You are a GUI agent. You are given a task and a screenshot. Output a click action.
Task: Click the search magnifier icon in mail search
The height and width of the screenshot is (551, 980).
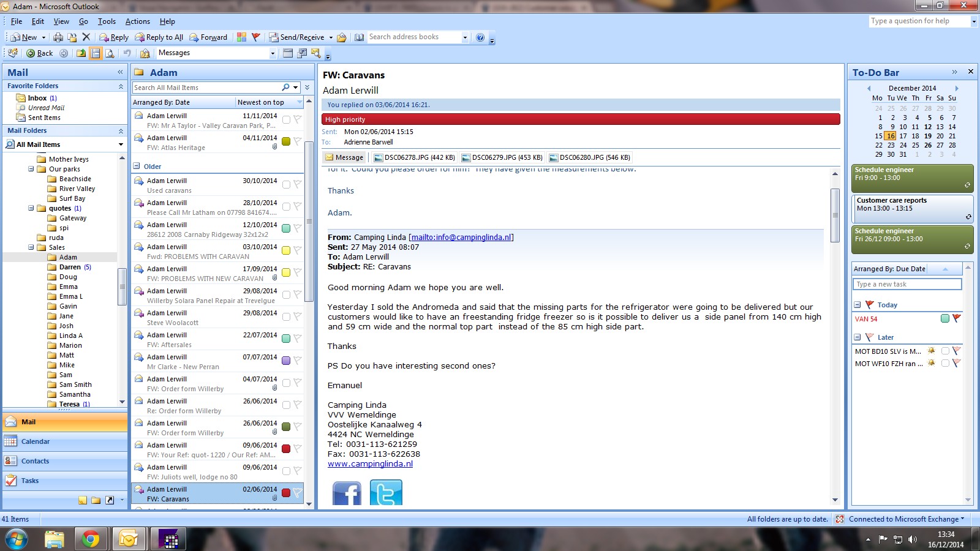(285, 88)
